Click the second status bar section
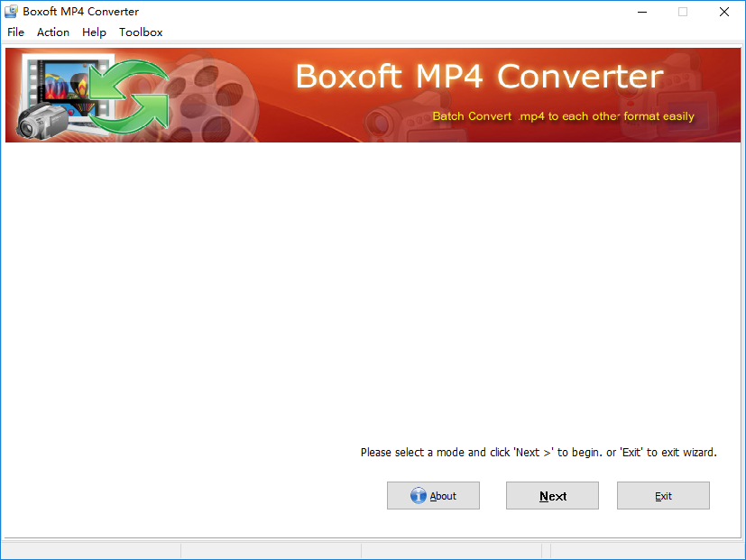Screen dimensions: 746x560 coord(271,551)
